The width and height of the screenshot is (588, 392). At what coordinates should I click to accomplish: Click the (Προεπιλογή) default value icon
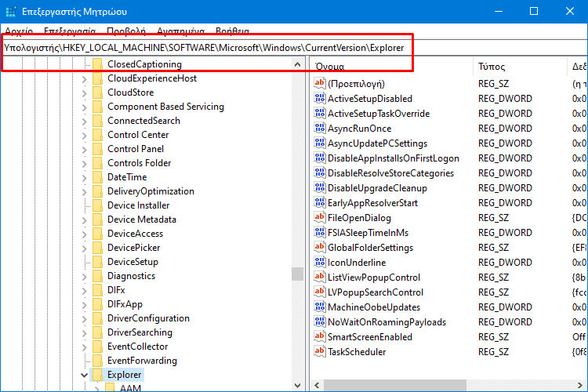tap(320, 83)
